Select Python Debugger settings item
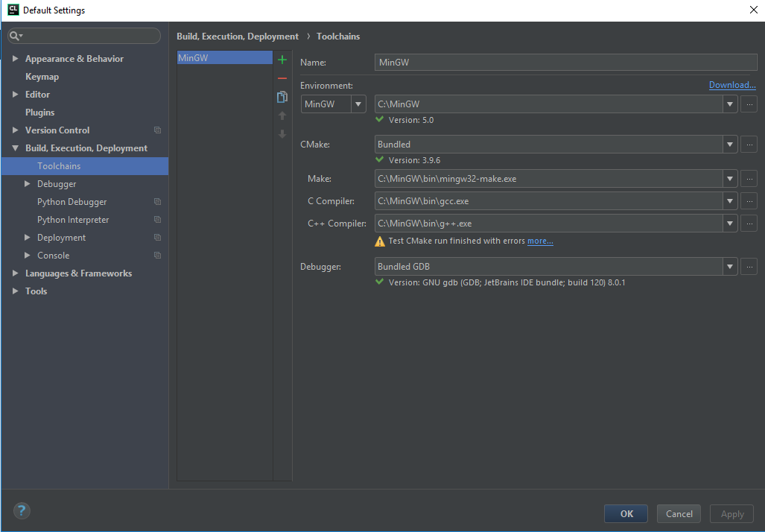This screenshot has height=532, width=765. (72, 202)
